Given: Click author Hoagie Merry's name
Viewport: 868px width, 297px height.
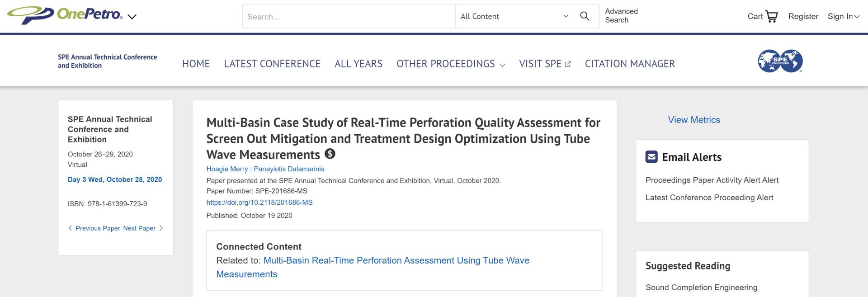Looking at the screenshot, I should point(227,169).
